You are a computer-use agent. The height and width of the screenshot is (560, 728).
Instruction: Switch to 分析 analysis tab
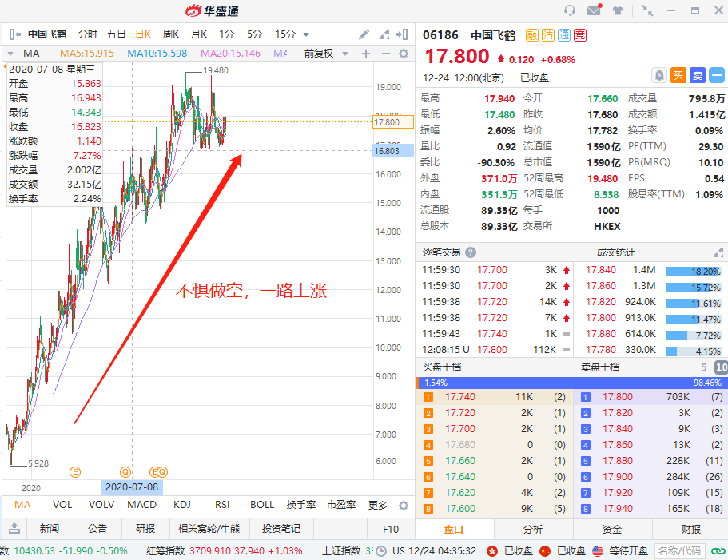(x=533, y=529)
